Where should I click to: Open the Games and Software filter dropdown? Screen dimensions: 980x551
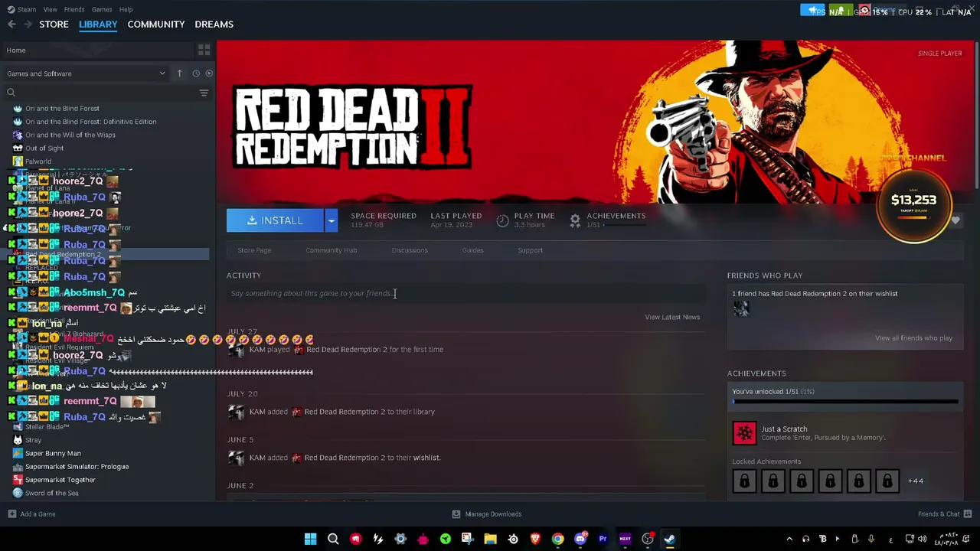coord(87,73)
